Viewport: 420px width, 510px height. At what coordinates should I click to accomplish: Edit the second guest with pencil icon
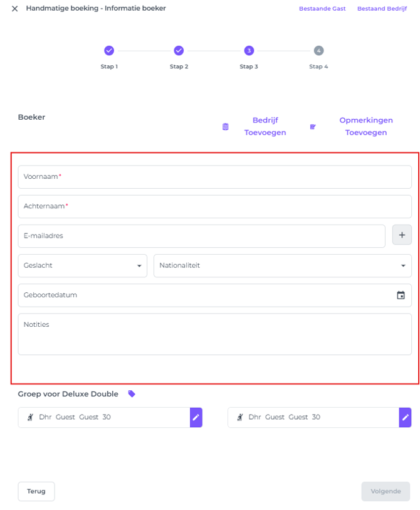coord(405,417)
